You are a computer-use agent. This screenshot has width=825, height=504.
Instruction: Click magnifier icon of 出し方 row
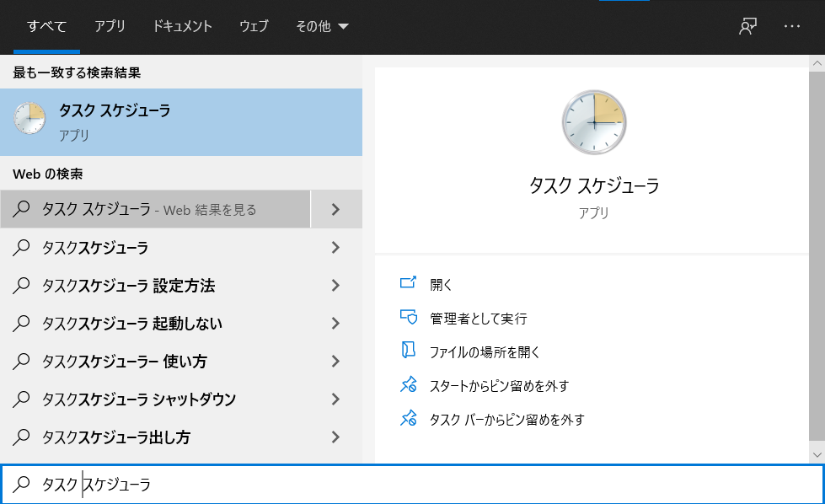click(21, 436)
